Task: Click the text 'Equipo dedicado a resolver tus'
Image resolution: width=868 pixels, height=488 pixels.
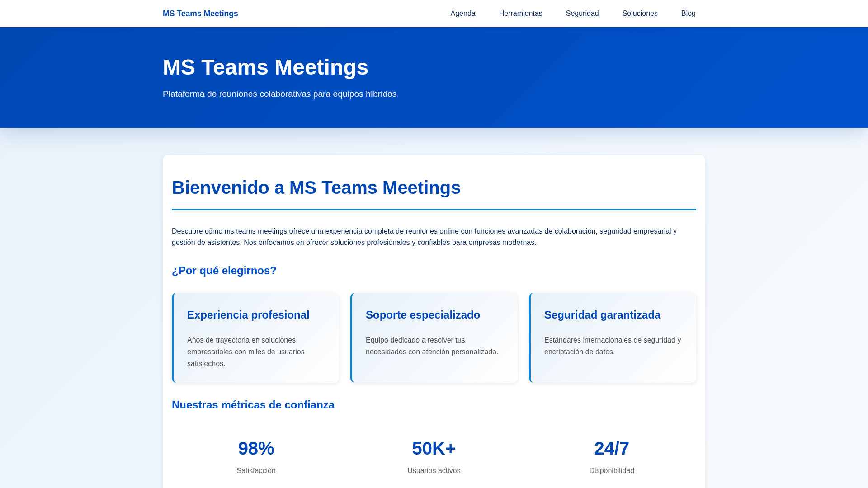Action: click(x=415, y=340)
